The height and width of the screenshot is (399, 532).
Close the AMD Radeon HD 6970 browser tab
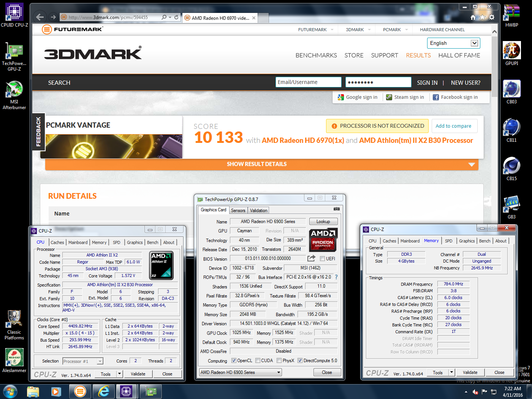(254, 17)
